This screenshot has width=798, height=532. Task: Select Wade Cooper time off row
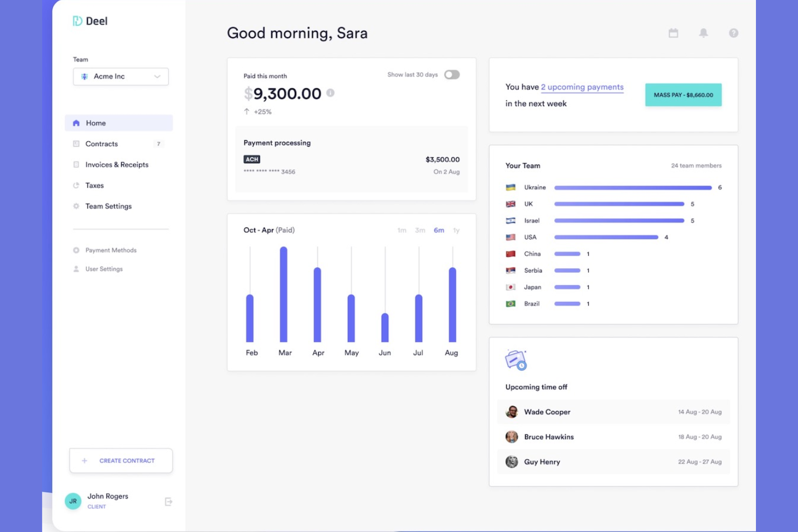point(613,412)
